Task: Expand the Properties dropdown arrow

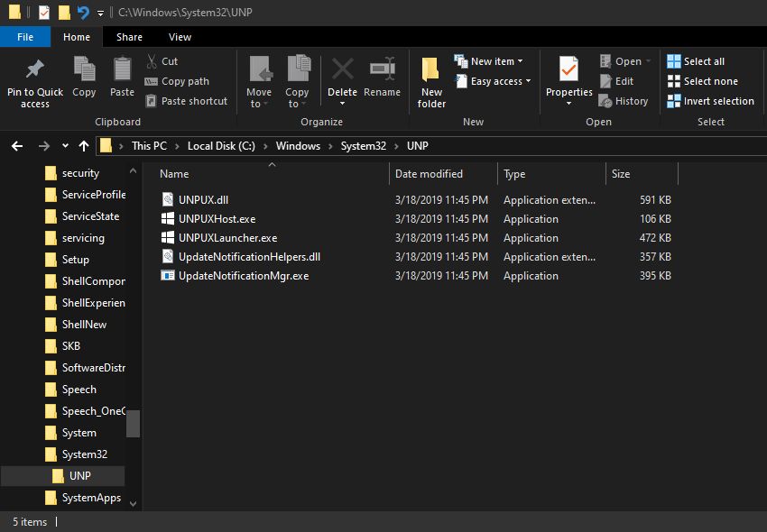Action: [568, 103]
